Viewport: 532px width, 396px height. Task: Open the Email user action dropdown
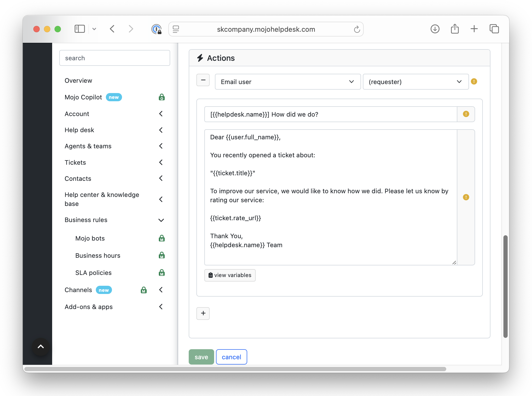tap(287, 82)
